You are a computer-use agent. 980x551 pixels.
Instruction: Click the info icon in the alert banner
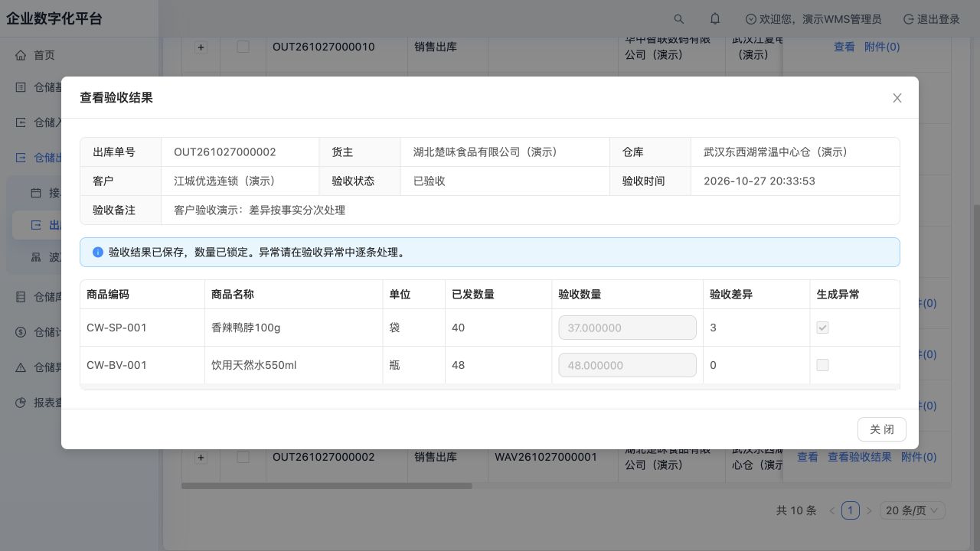click(98, 252)
